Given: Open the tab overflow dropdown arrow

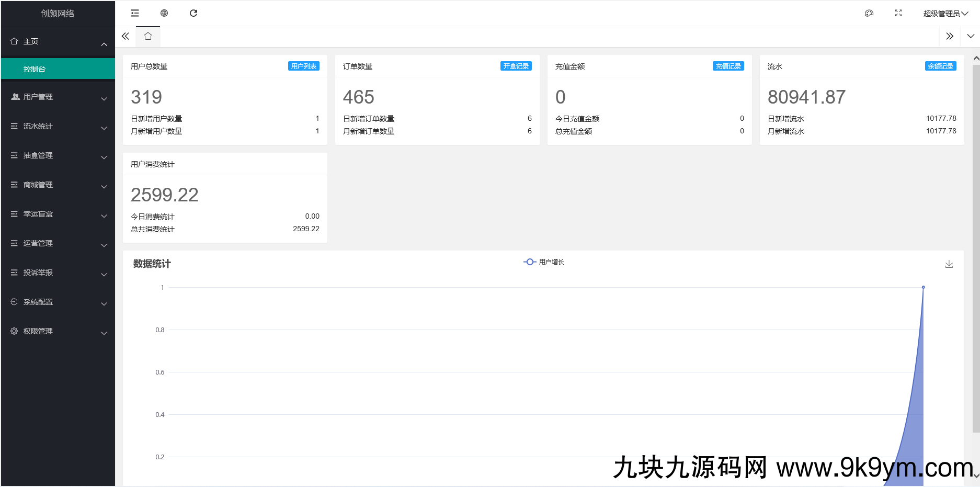Looking at the screenshot, I should pos(970,36).
